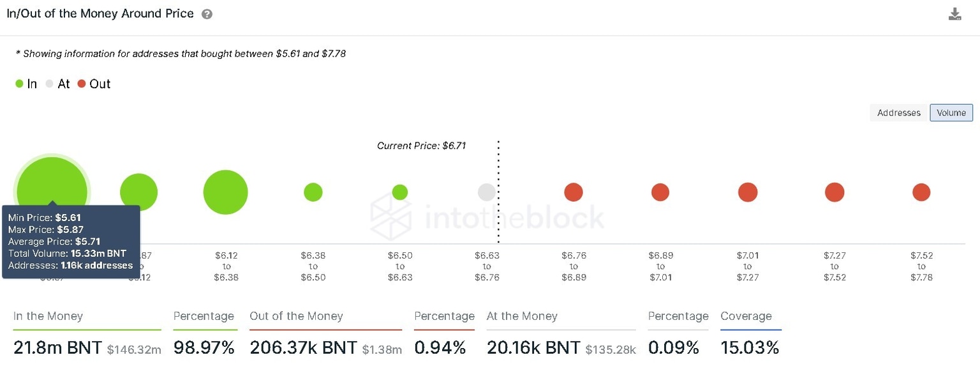980x380 pixels.
Task: Click the In the Money column header
Action: 48,316
